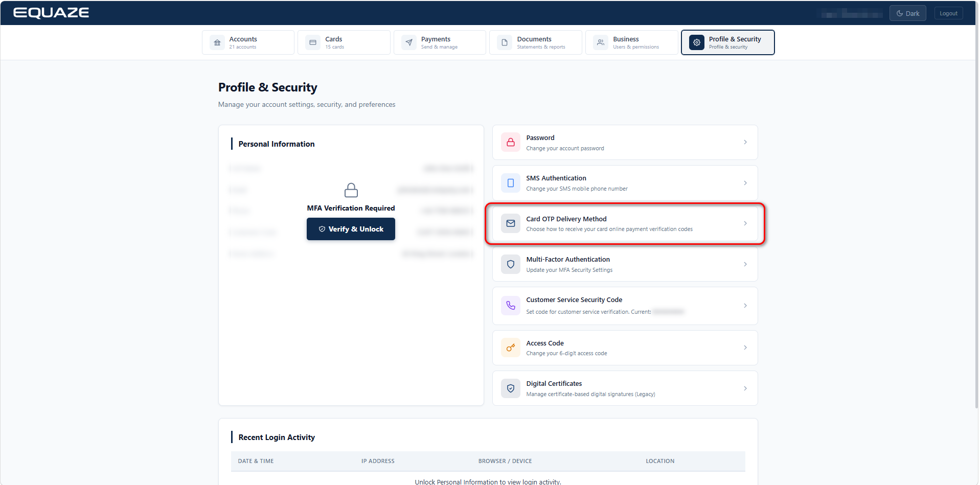The image size is (980, 485).
Task: Expand the Password row chevron
Action: pyautogui.click(x=745, y=142)
